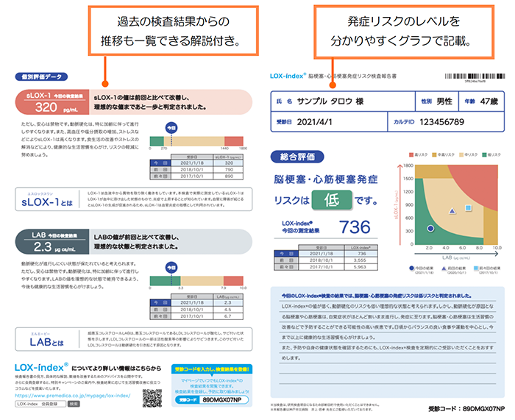
Task: Click the 年齢 value 47歳
Action: point(489,102)
